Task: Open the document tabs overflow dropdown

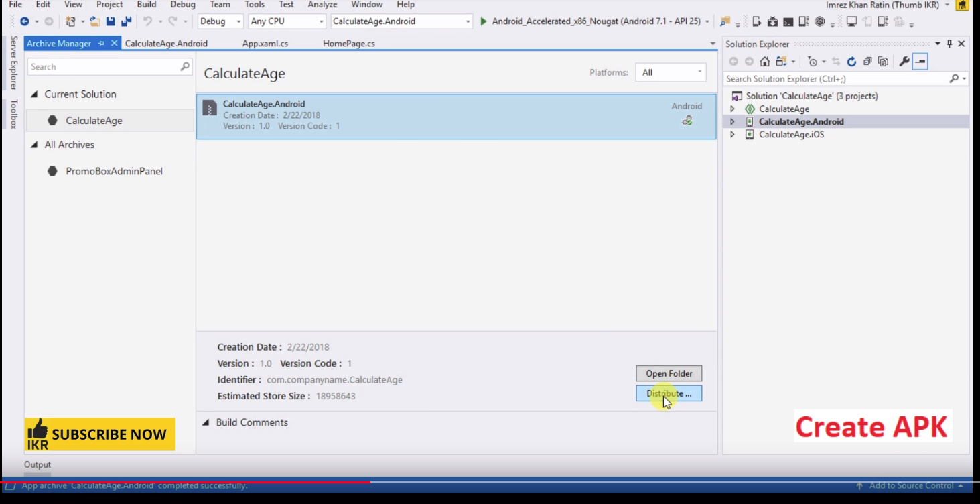Action: coord(713,44)
